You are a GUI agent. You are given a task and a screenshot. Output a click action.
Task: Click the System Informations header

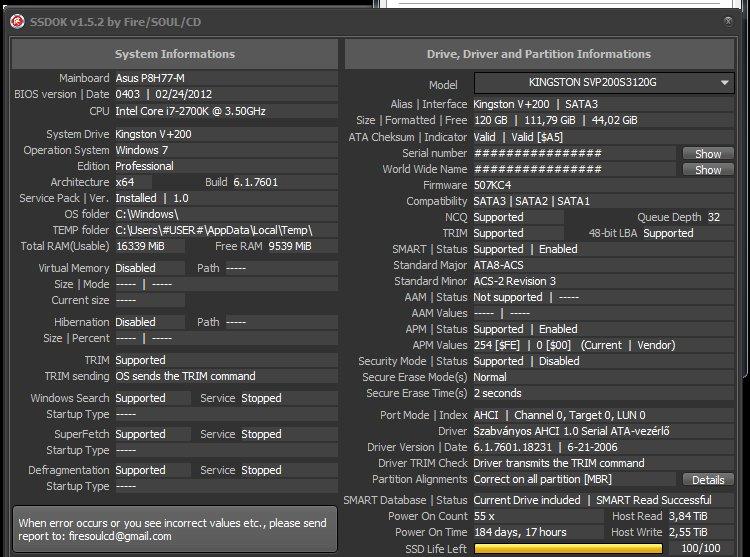pos(175,54)
